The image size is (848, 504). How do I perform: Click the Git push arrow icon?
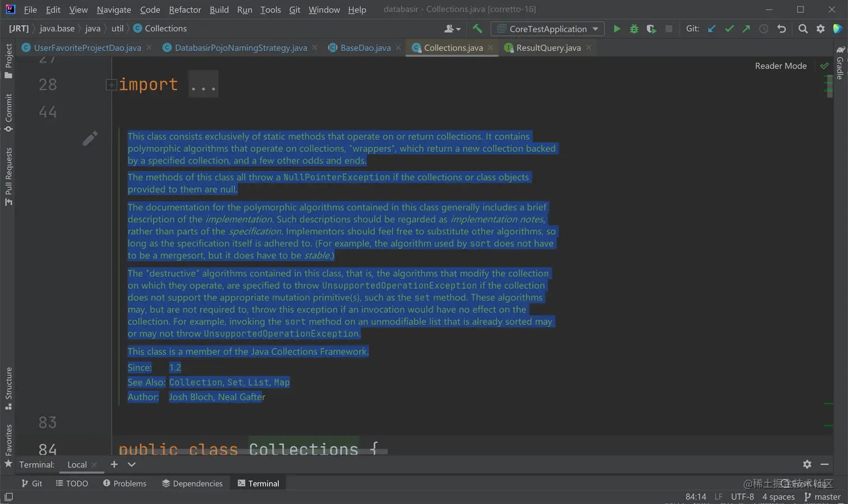[x=746, y=29]
